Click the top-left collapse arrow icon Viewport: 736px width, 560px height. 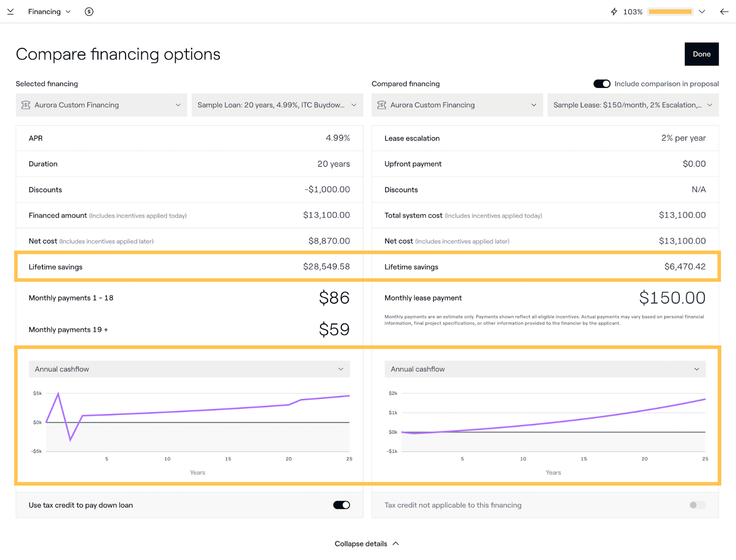pos(11,12)
